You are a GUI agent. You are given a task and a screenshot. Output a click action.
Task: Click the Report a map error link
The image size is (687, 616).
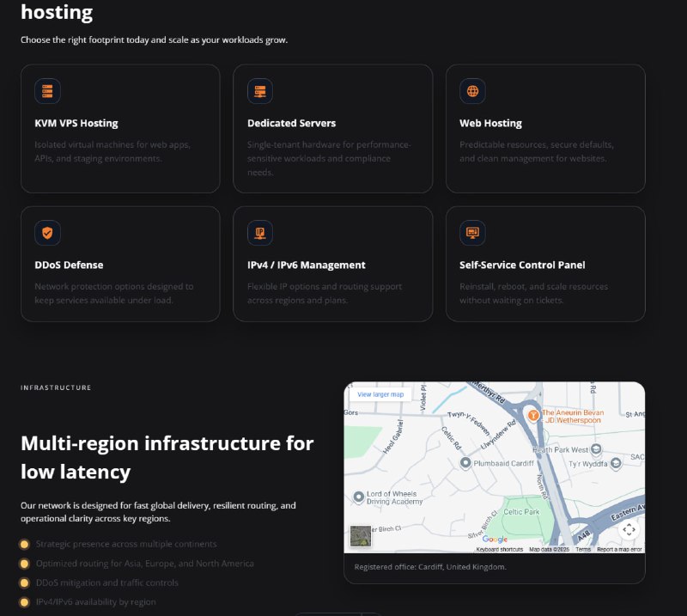pos(619,549)
